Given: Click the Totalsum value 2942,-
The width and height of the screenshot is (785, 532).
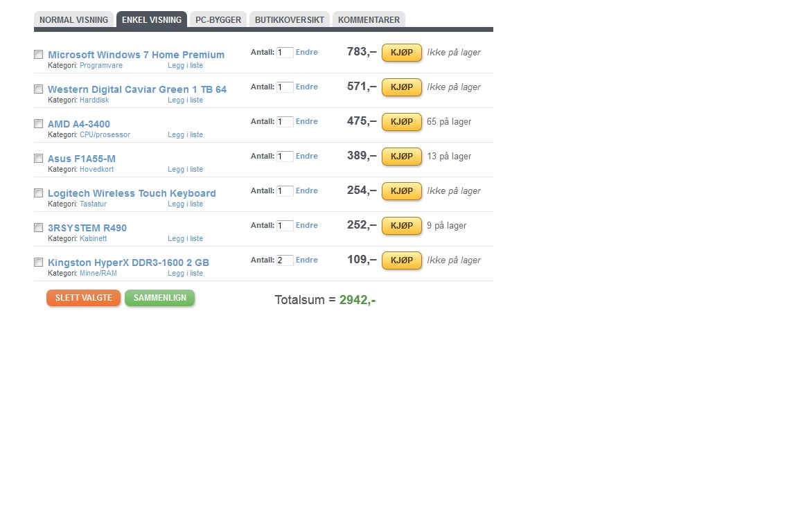Looking at the screenshot, I should pyautogui.click(x=358, y=300).
